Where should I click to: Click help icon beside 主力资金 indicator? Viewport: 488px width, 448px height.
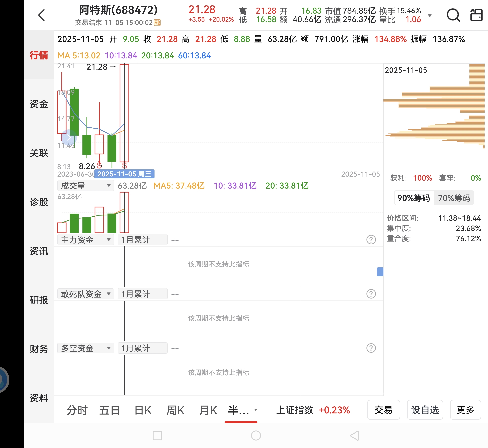(x=371, y=240)
